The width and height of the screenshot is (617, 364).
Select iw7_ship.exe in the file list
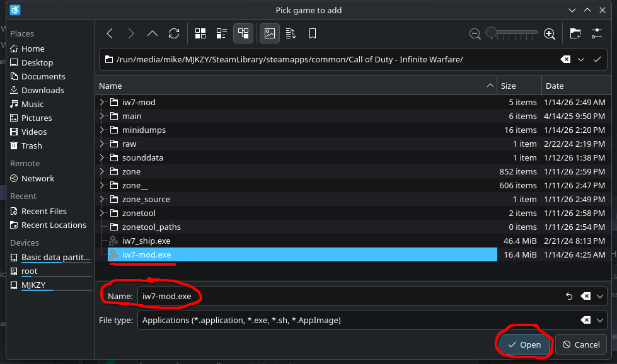(146, 241)
